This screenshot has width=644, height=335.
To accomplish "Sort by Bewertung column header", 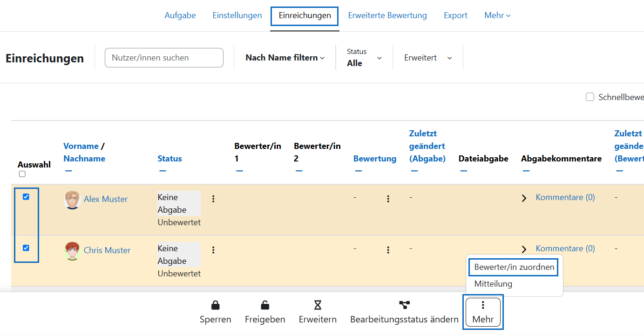I will [x=375, y=159].
